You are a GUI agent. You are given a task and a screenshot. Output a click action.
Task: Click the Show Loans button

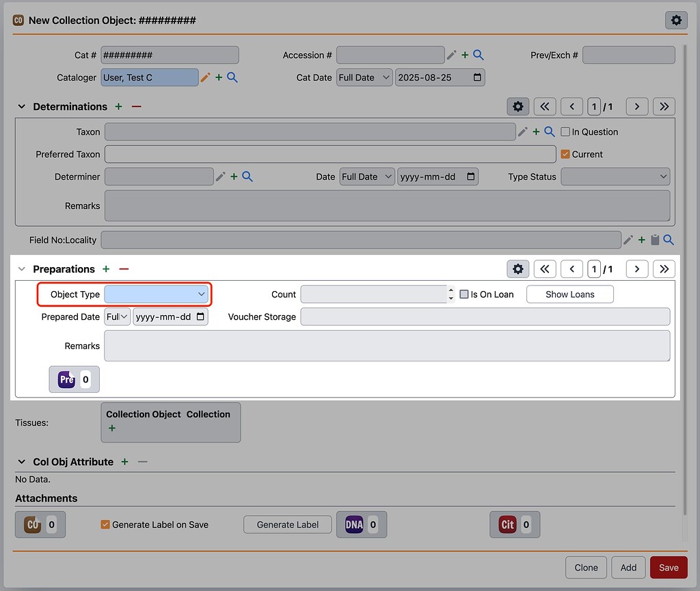[x=569, y=294]
